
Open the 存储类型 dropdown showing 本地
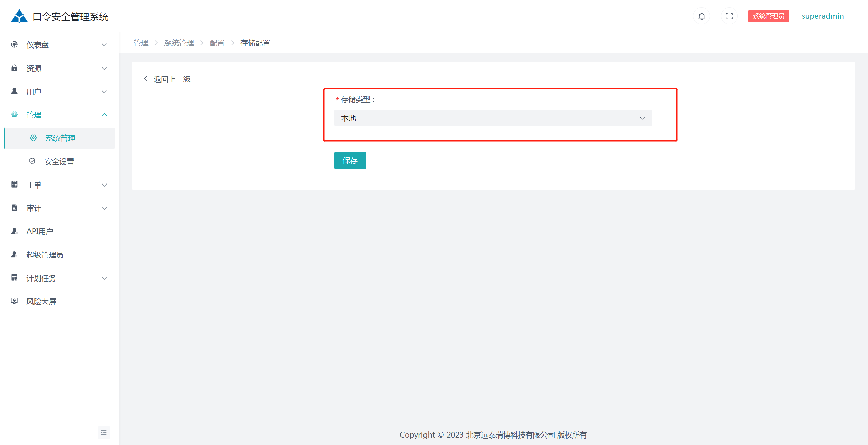coord(493,118)
